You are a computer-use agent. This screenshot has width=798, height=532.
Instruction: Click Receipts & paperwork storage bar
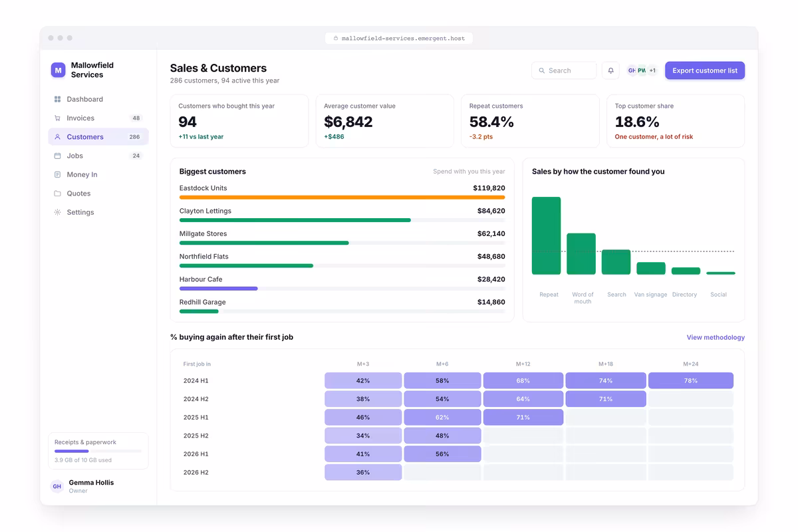pyautogui.click(x=98, y=451)
